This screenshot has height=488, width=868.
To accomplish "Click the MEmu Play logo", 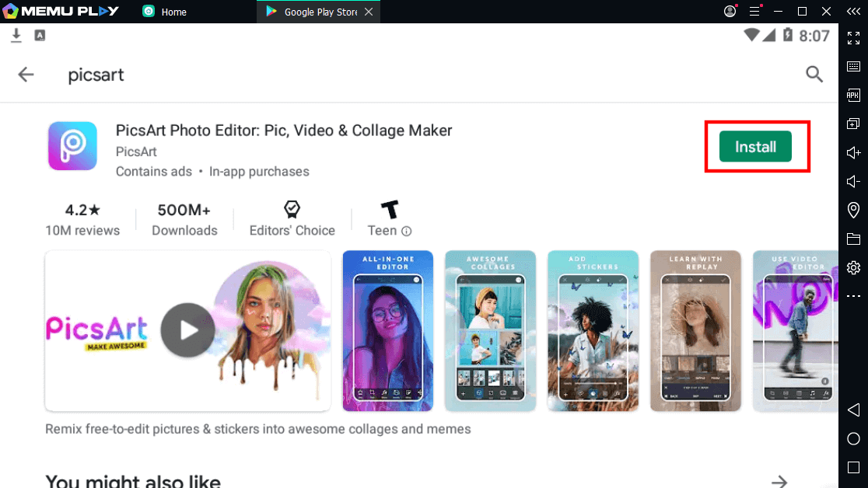I will pos(61,11).
